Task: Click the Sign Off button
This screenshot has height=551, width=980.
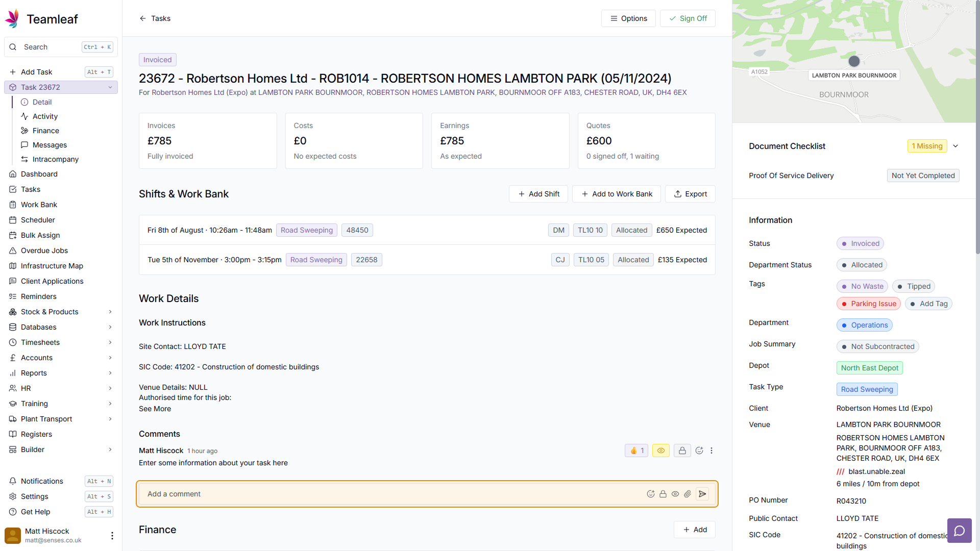Action: click(688, 18)
